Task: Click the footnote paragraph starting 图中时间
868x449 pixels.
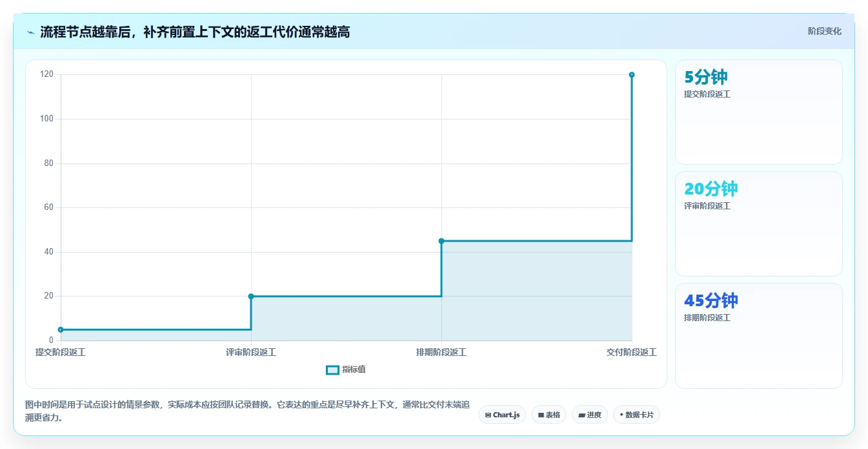Action: (248, 411)
